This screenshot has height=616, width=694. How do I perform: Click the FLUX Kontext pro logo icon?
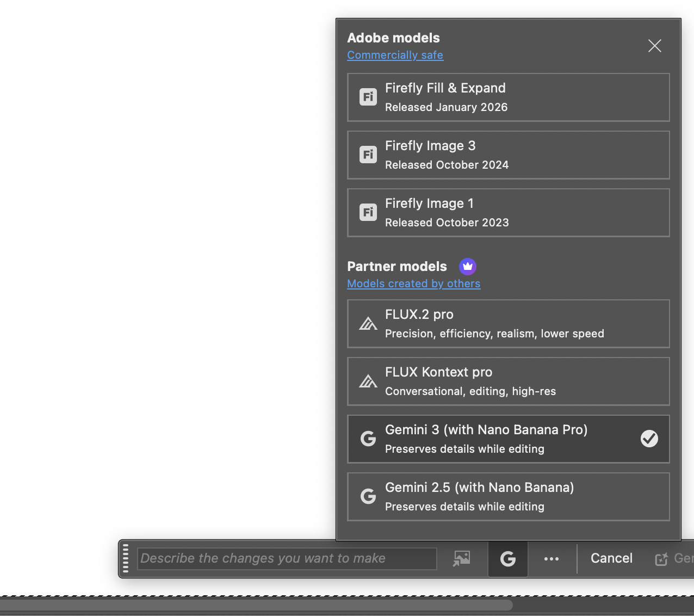point(368,381)
